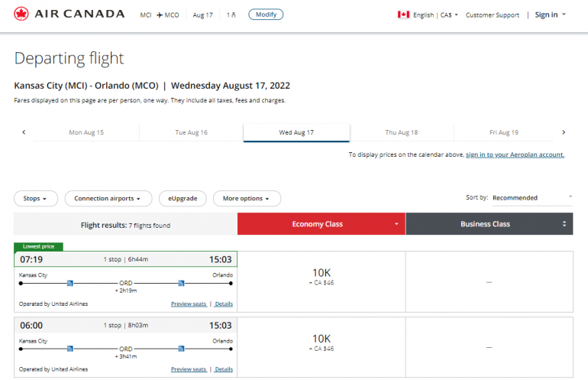Toggle the eUpgrade filter button

(183, 199)
